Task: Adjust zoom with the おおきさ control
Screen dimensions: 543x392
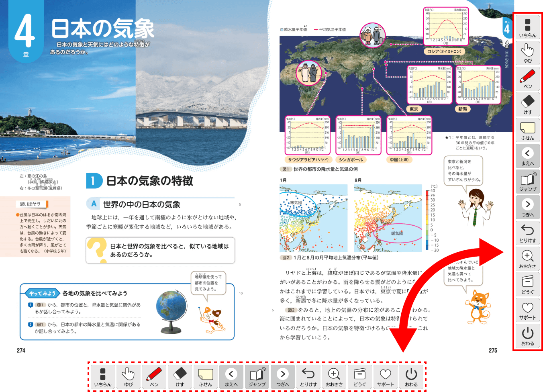Action: pos(527,258)
